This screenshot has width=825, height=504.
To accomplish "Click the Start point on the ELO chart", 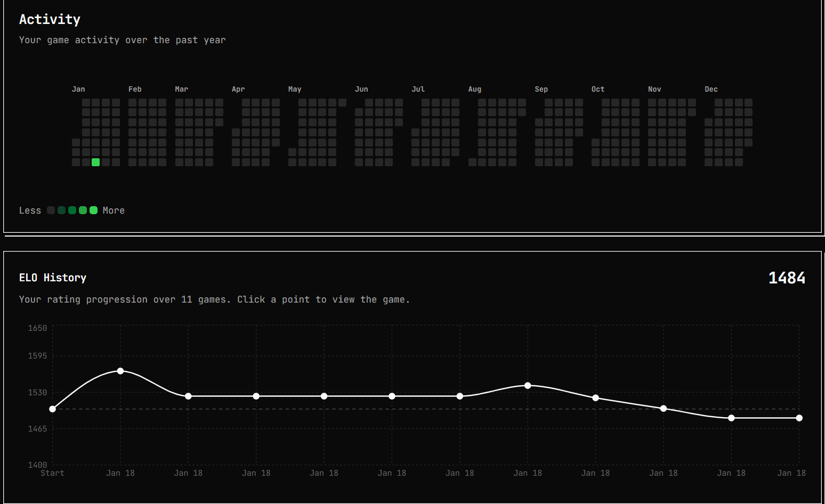I will click(x=52, y=409).
